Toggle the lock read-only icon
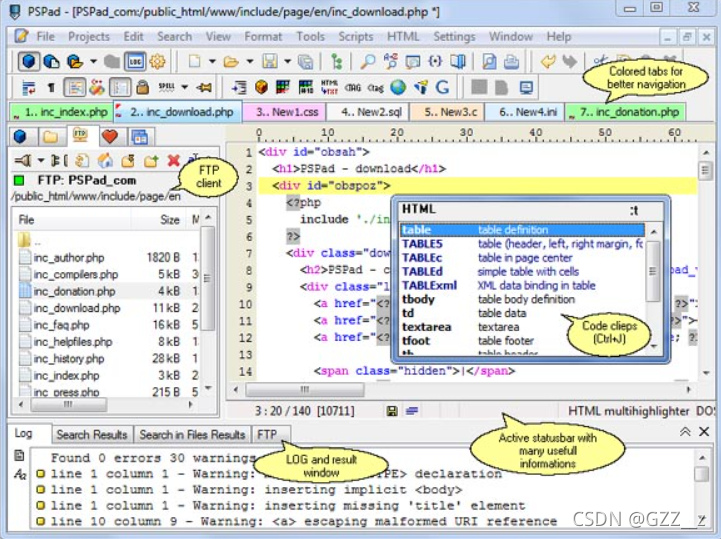Screen dimensions: 721x539 (143, 87)
